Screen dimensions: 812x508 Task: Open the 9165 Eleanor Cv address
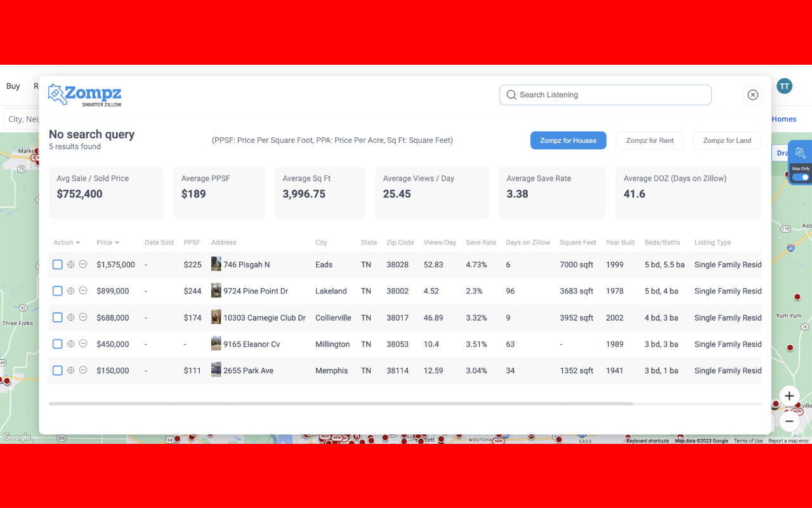click(252, 344)
